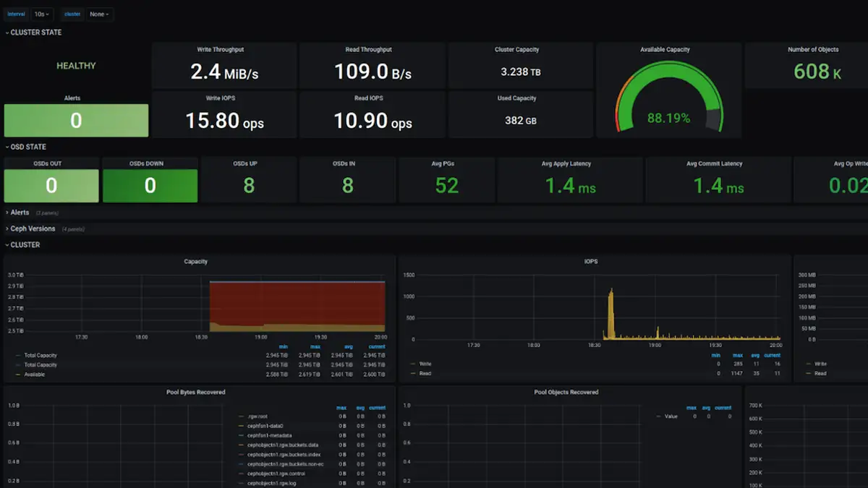Open the Capacity panel title menu
Viewport: 868px width, 488px height.
[195, 261]
